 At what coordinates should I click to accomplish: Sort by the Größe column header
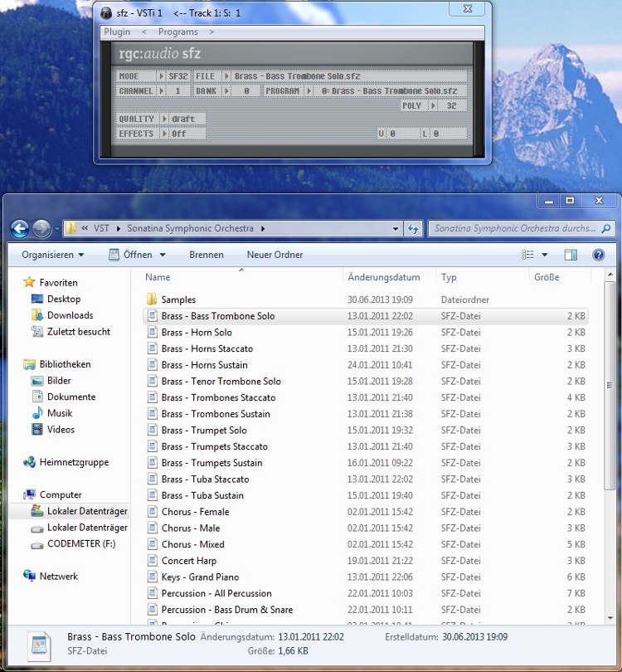pos(547,277)
